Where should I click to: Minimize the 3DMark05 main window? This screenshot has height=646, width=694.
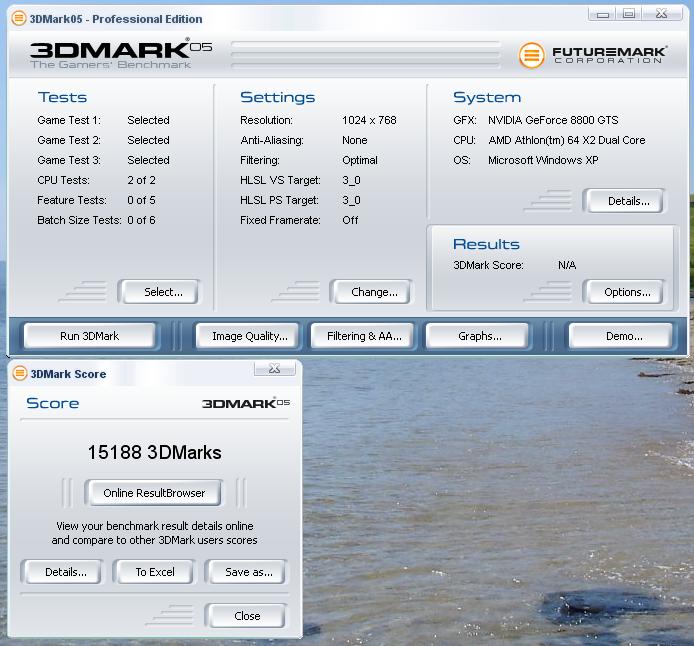point(602,15)
